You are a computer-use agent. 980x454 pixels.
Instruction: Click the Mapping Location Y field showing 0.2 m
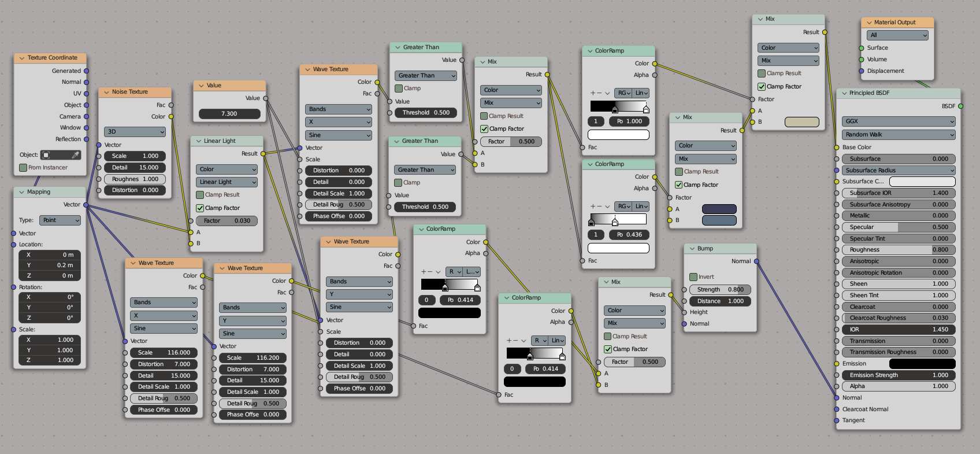(x=50, y=265)
